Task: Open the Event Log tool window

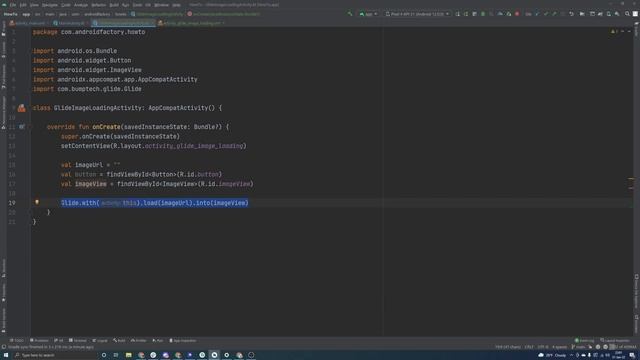Action: point(584,340)
